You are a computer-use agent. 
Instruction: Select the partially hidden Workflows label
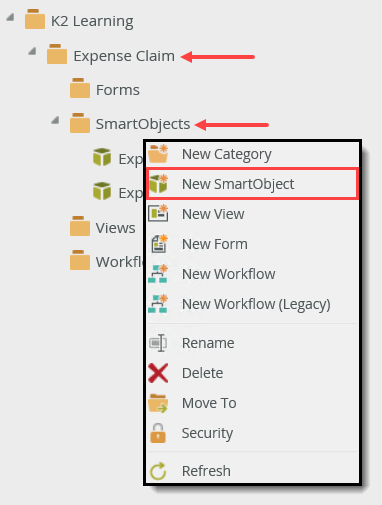pos(120,262)
